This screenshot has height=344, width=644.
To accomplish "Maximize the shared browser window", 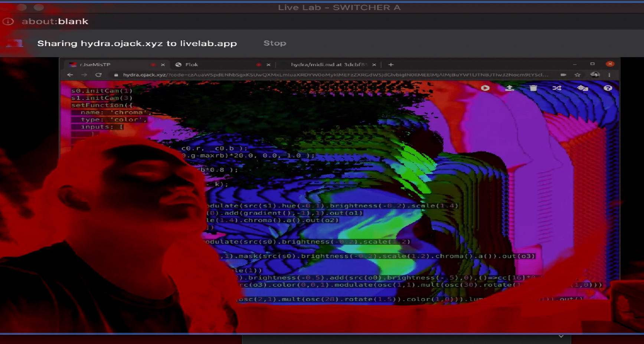I will (x=592, y=64).
